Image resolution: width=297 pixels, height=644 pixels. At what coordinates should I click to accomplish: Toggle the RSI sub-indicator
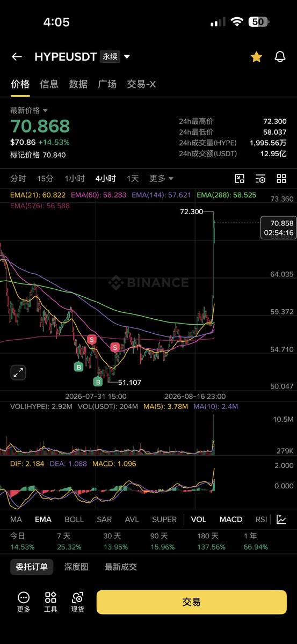[x=261, y=519]
